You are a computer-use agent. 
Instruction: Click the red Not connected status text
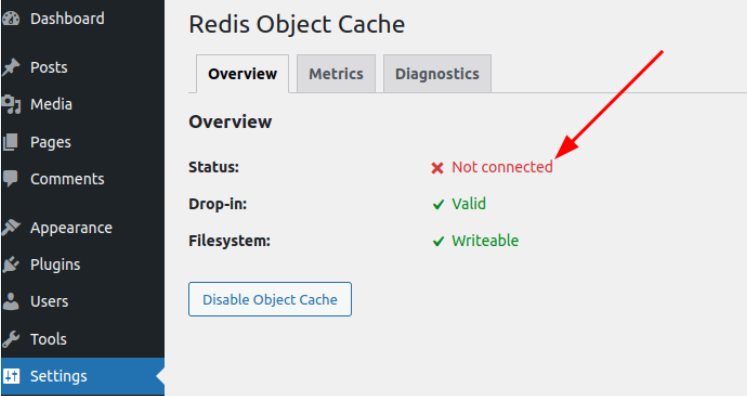502,167
